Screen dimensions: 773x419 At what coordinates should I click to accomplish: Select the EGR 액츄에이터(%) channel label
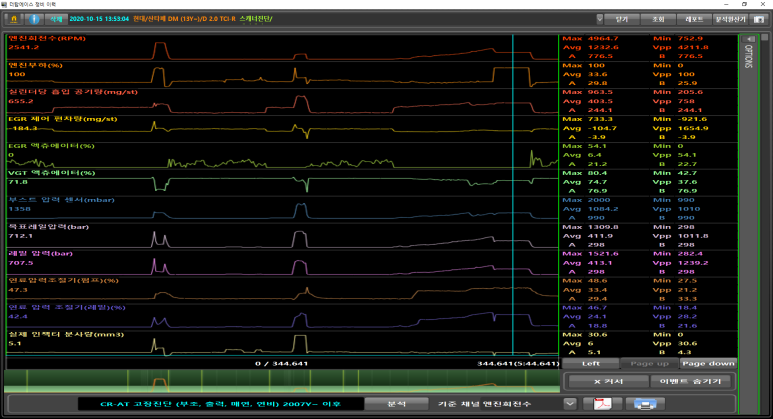51,146
